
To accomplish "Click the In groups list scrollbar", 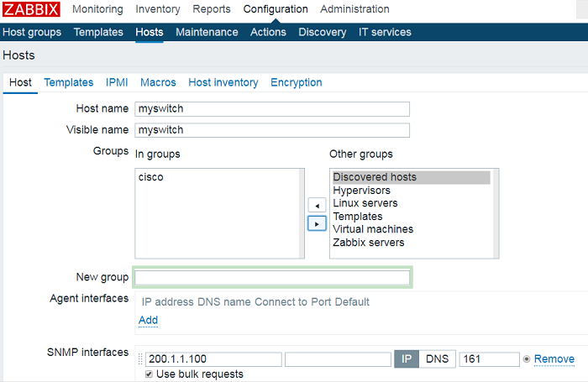I will [302, 213].
